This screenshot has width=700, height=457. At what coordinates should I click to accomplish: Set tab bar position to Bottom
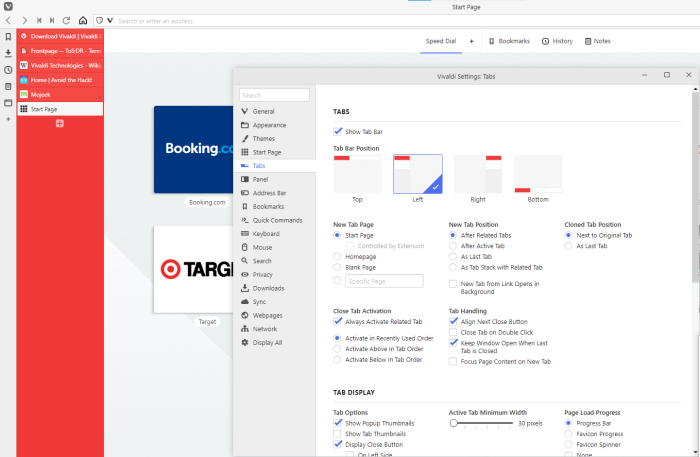point(538,174)
